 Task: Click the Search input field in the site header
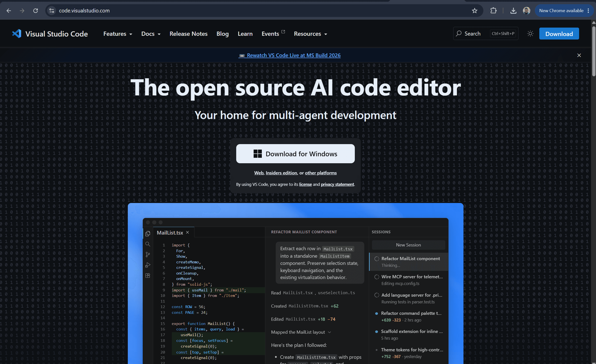(x=486, y=34)
